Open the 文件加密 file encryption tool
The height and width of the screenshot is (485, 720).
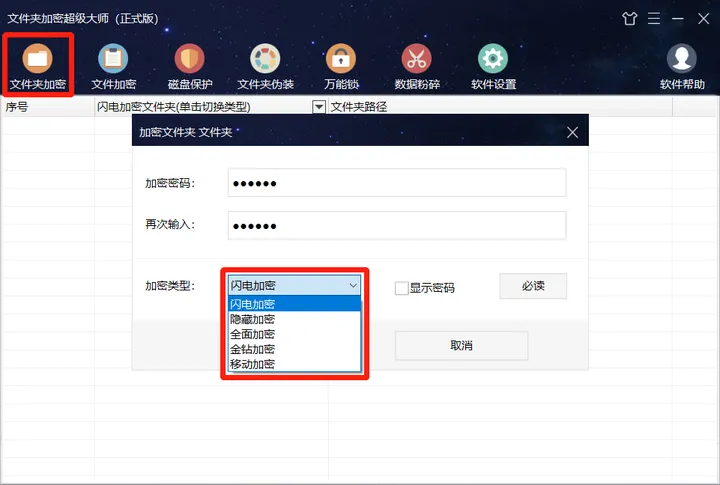[x=113, y=66]
